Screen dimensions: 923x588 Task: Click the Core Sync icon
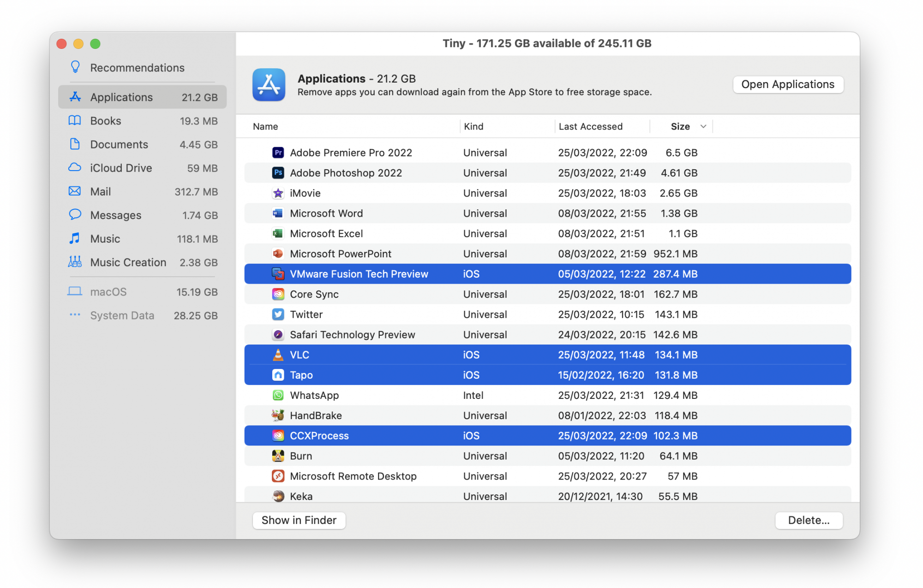278,294
